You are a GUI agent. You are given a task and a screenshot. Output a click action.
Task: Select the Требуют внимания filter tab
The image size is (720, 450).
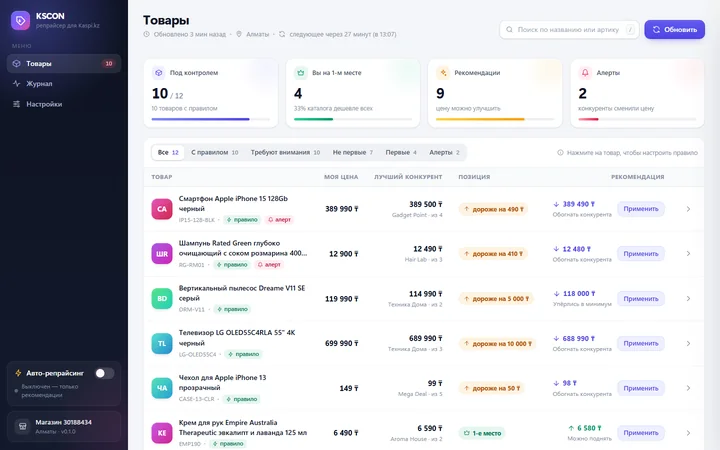pyautogui.click(x=285, y=152)
